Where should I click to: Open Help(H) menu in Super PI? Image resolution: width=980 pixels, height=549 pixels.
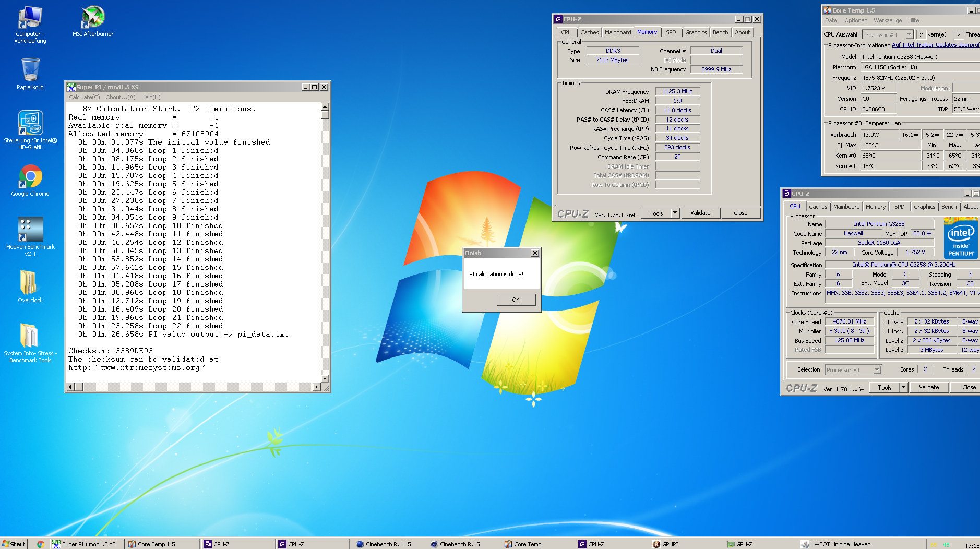click(x=151, y=97)
